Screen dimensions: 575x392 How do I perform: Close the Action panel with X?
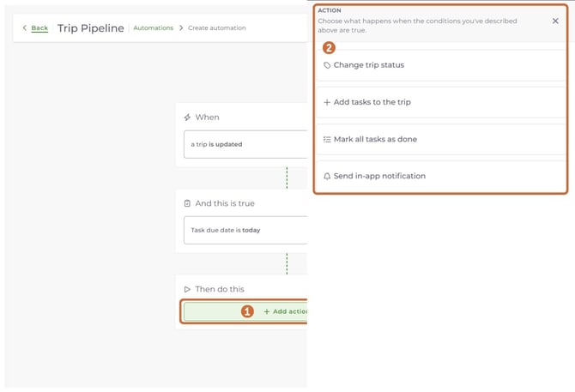click(555, 21)
